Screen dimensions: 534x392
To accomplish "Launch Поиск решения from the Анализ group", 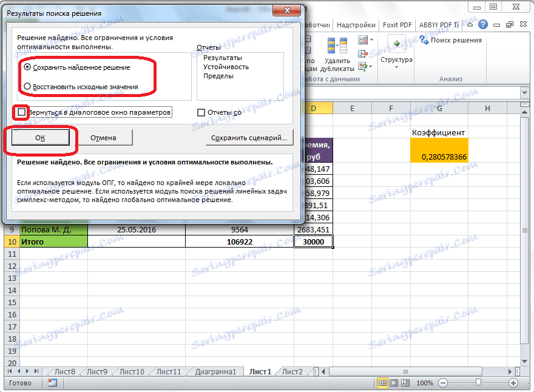I will pyautogui.click(x=455, y=41).
